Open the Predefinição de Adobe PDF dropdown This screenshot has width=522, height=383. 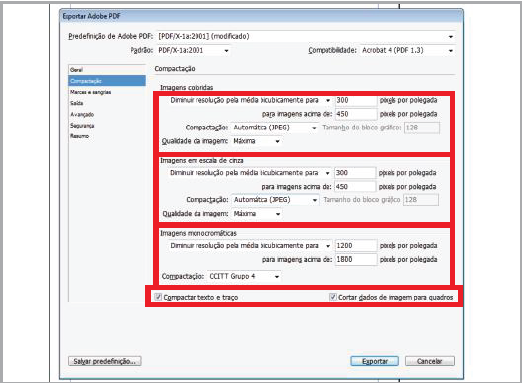(x=306, y=36)
